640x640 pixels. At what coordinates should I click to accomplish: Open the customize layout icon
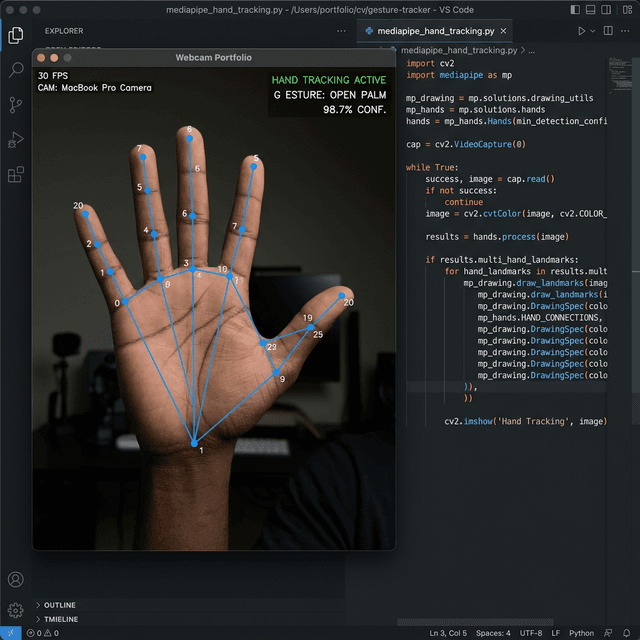627,10
